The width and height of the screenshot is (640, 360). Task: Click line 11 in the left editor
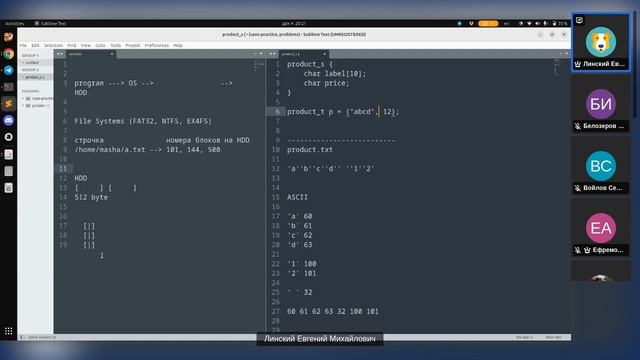click(159, 169)
